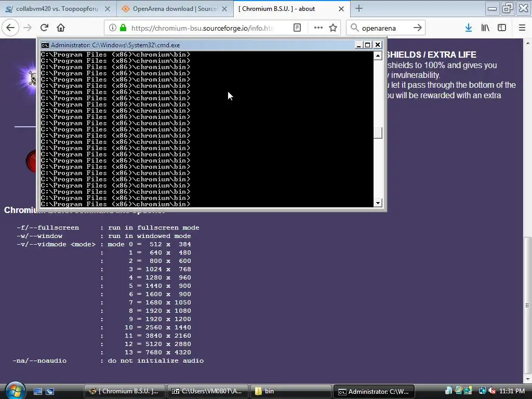This screenshot has width=532, height=399.
Task: Close the cmd.exe window
Action: pyautogui.click(x=378, y=45)
